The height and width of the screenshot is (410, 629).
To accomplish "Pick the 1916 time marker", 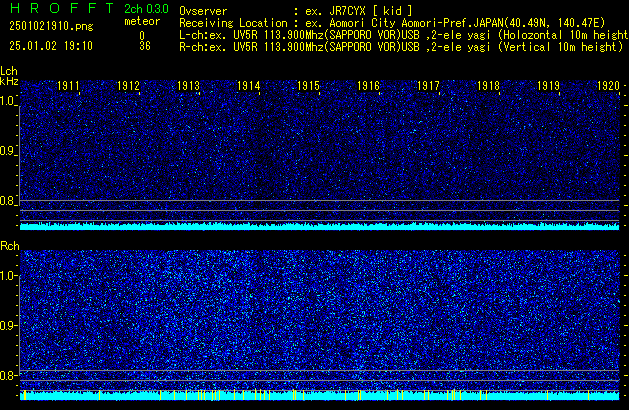I will pyautogui.click(x=368, y=86).
